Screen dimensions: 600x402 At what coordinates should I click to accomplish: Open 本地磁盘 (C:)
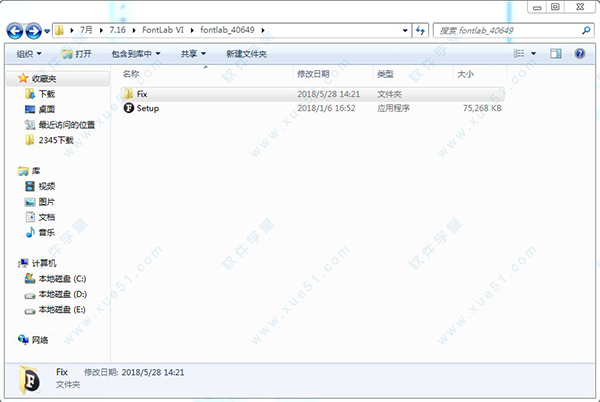point(62,278)
